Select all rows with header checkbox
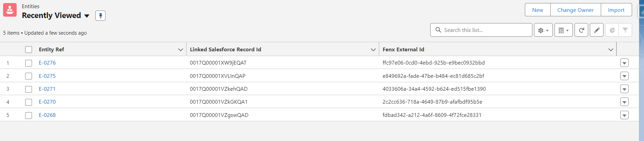Viewport: 644px width, 141px height. [x=29, y=50]
